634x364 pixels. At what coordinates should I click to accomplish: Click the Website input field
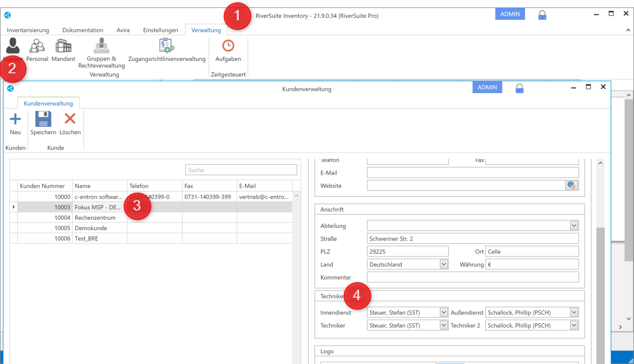[x=466, y=185]
